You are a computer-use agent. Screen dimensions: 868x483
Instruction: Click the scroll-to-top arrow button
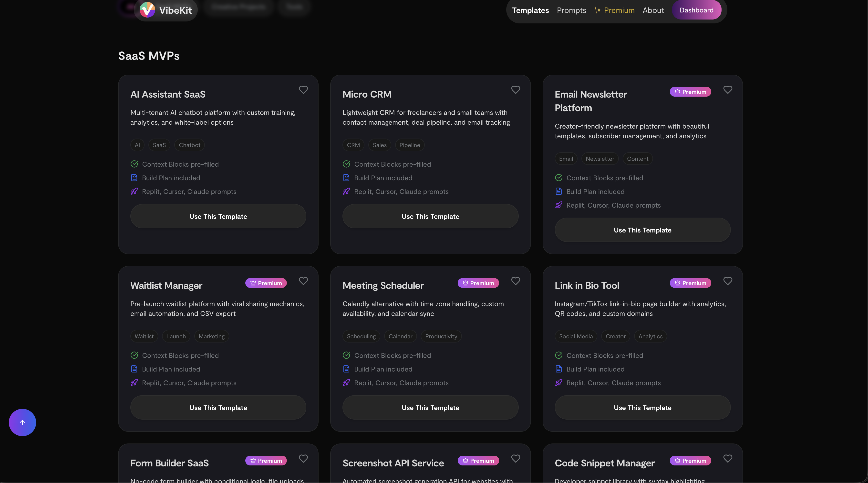point(22,422)
